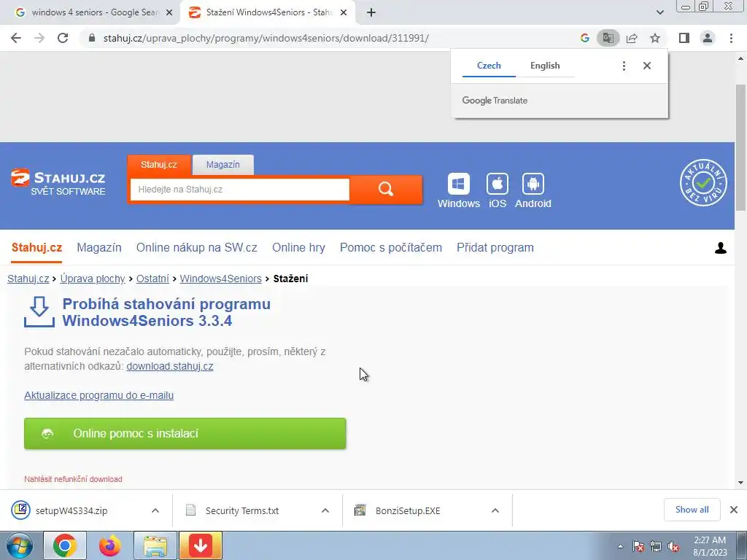This screenshot has height=560, width=747.
Task: Open the download.stahuj.cz alternative link
Action: 169,366
